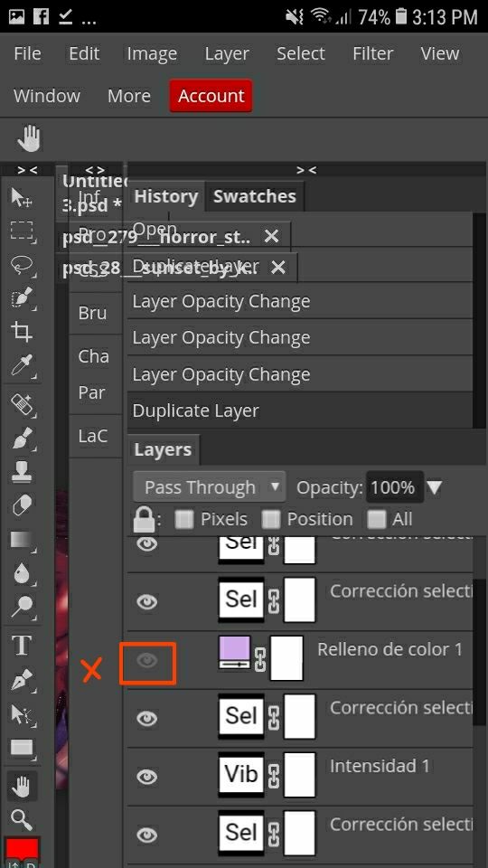Expand the Opacity slider arrow
This screenshot has width=488, height=868.
click(435, 487)
